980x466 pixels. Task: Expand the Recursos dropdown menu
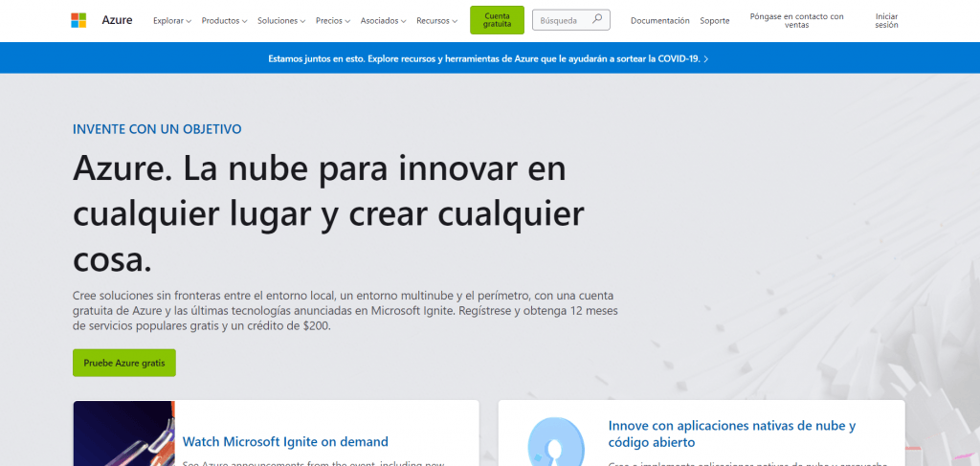pyautogui.click(x=436, y=21)
